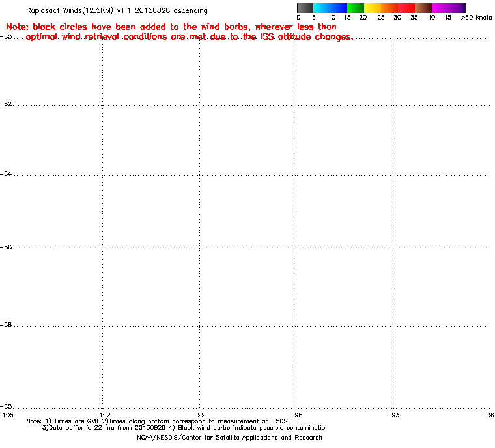Click the 'ISS attitude changes' red text line

click(190, 37)
